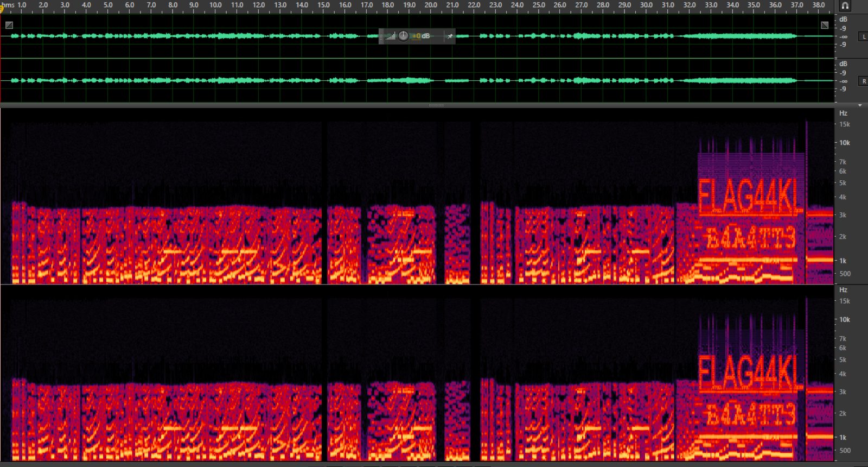Click 15k on the top frequency scale

pyautogui.click(x=845, y=124)
